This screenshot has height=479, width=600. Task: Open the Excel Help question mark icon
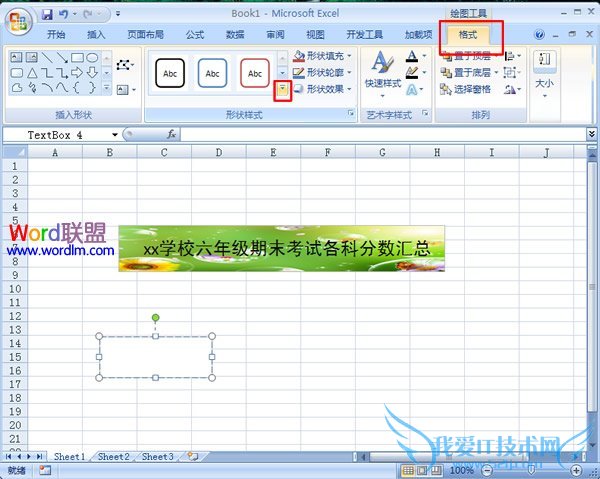coord(539,35)
